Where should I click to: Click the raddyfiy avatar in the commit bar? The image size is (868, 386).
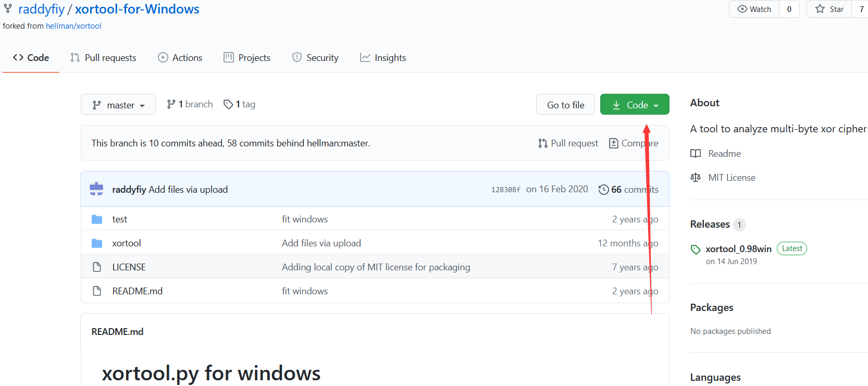pyautogui.click(x=96, y=189)
